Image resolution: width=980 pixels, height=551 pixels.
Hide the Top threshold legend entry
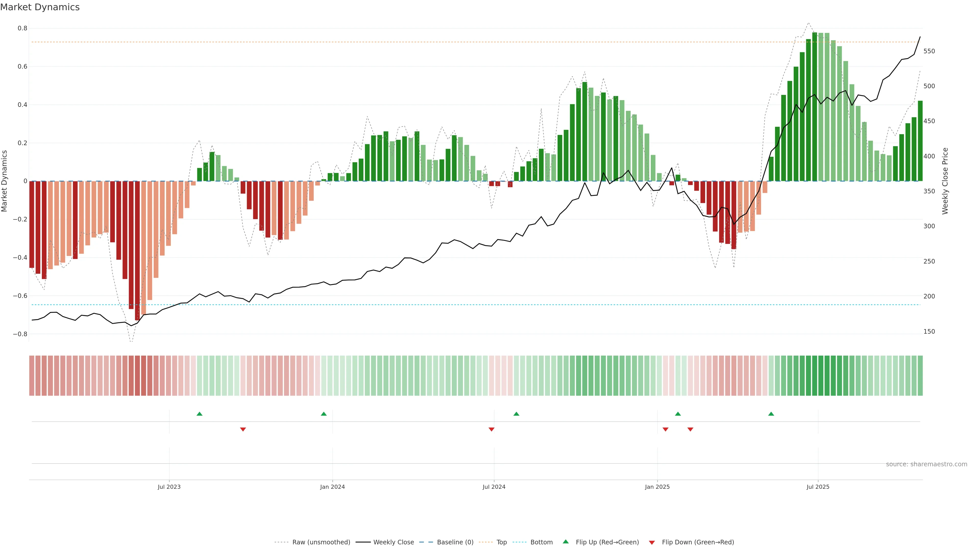[x=501, y=542]
